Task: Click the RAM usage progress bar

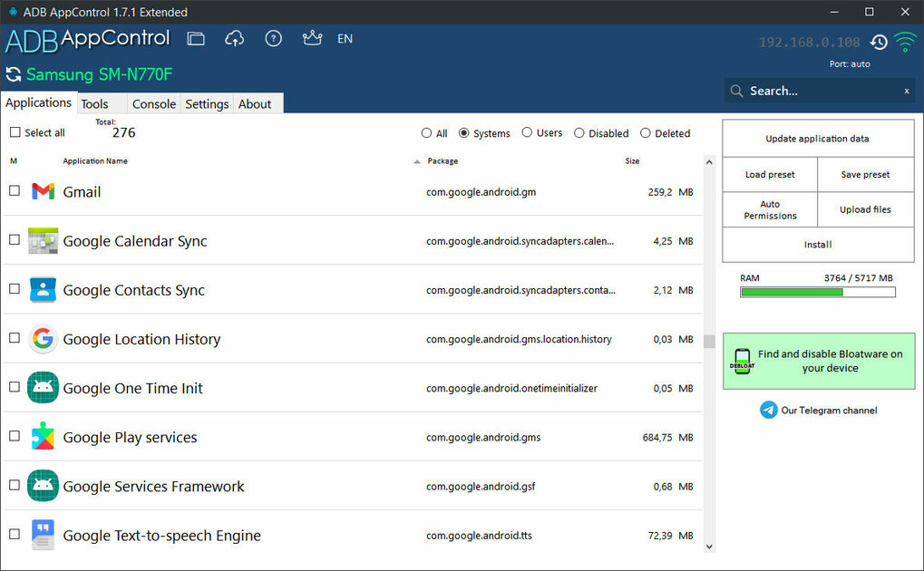Action: [x=817, y=292]
